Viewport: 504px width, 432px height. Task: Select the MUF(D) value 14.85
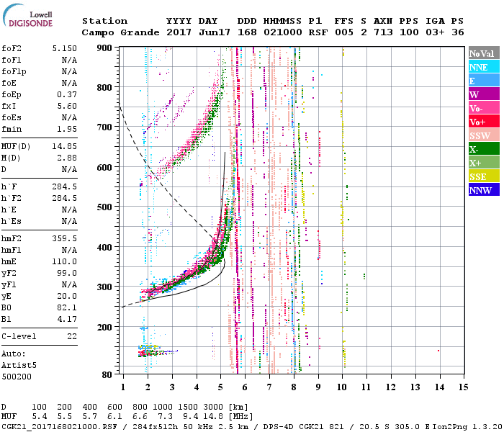tap(66, 145)
